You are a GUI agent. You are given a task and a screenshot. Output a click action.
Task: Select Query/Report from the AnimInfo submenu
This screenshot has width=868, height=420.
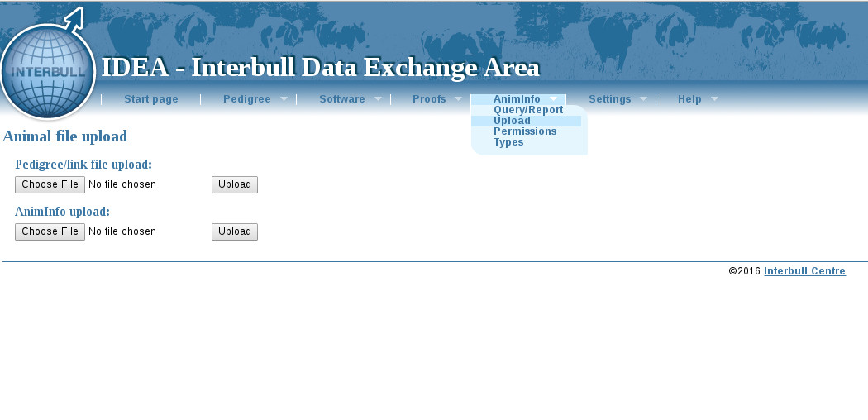[x=527, y=110]
